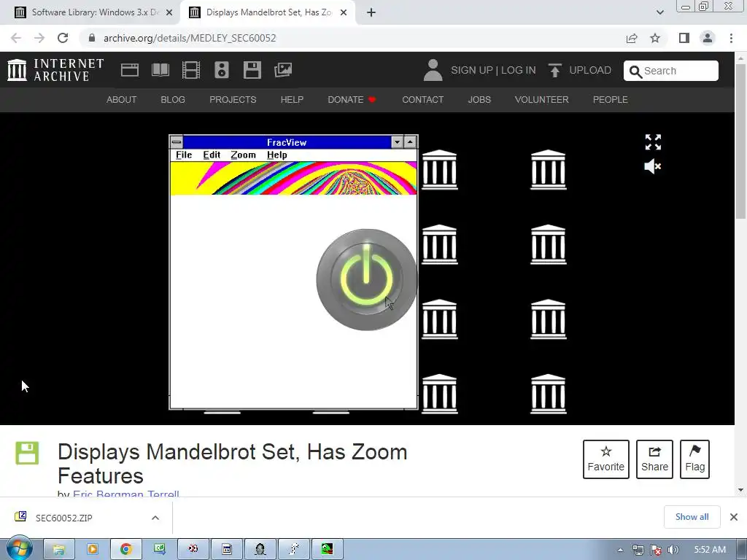Viewport: 747px width, 560px height.
Task: Open the Eric Bergman-Terrell author link
Action: [125, 494]
